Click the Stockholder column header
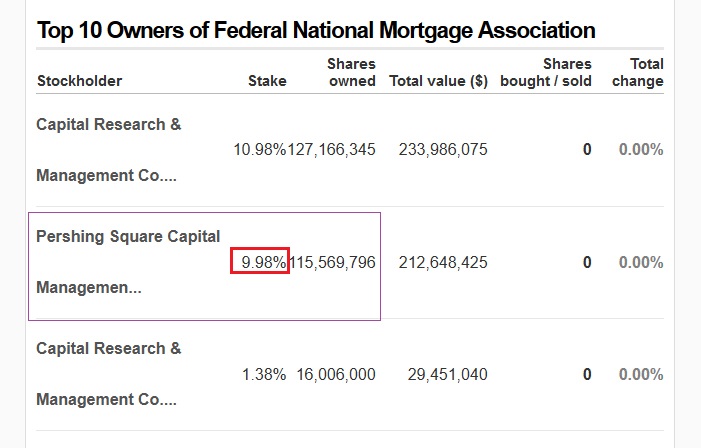701x448 pixels. click(x=79, y=81)
